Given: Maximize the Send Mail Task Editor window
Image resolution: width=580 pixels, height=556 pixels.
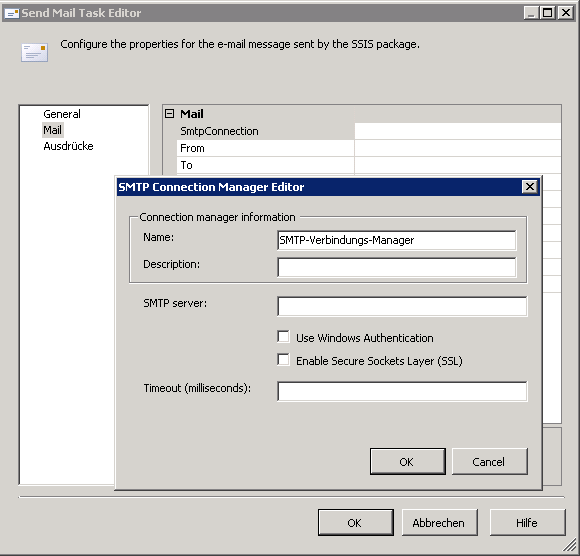Looking at the screenshot, I should point(548,13).
